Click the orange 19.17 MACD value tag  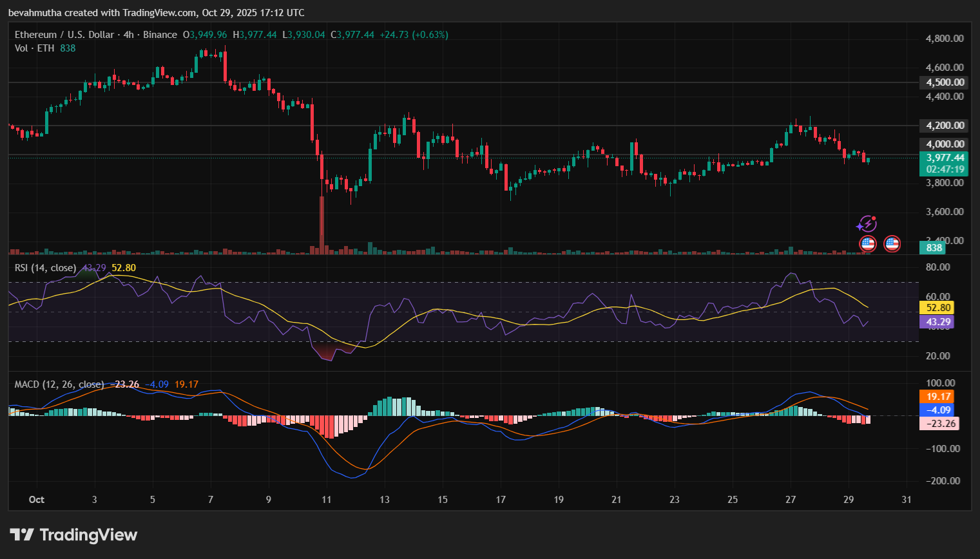pyautogui.click(x=937, y=396)
